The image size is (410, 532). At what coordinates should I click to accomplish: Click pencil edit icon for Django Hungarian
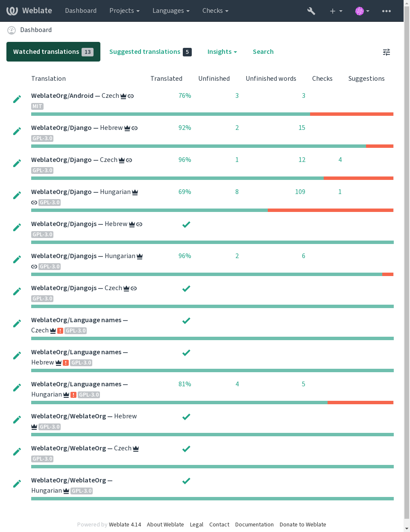(17, 195)
